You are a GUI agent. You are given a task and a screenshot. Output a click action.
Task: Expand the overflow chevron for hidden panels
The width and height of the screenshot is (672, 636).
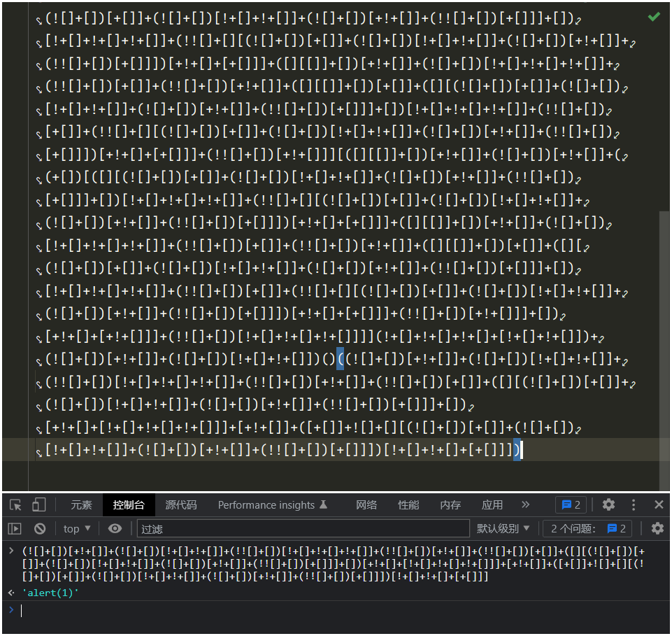pyautogui.click(x=526, y=504)
